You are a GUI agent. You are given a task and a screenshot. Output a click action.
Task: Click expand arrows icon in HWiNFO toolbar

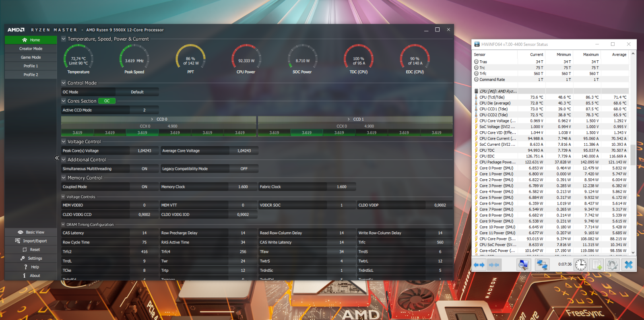coord(479,264)
